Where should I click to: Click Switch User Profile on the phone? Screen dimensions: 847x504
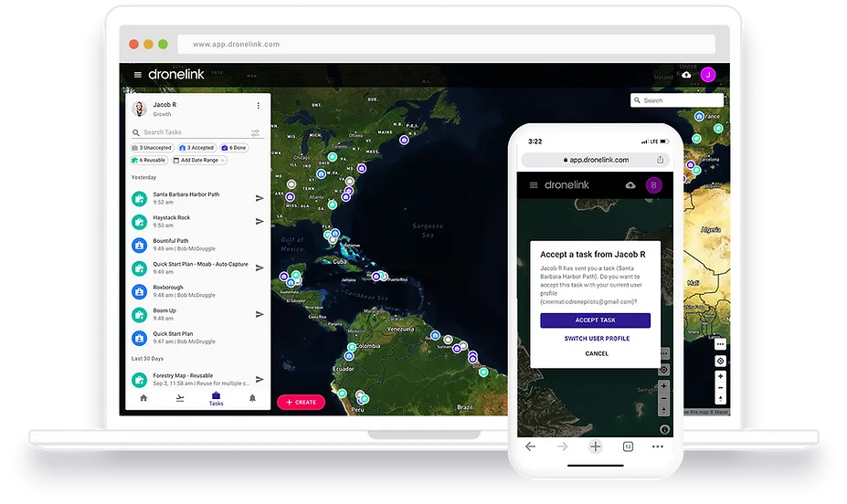(x=597, y=339)
